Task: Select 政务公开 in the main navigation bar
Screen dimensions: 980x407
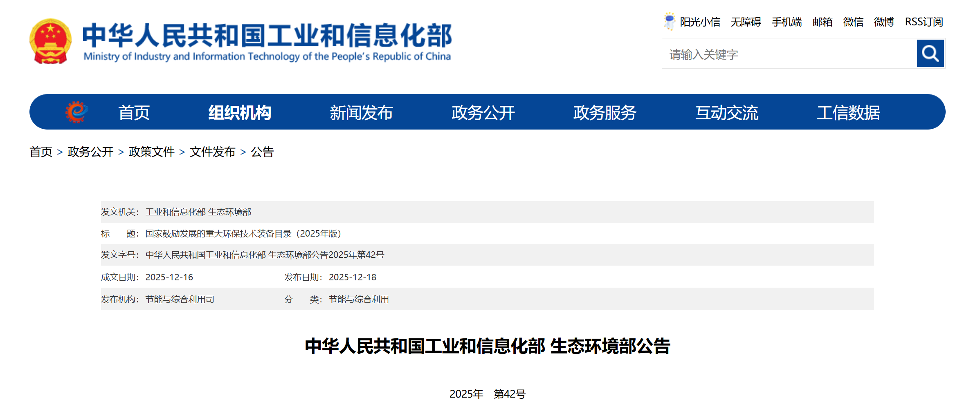Action: (x=483, y=113)
